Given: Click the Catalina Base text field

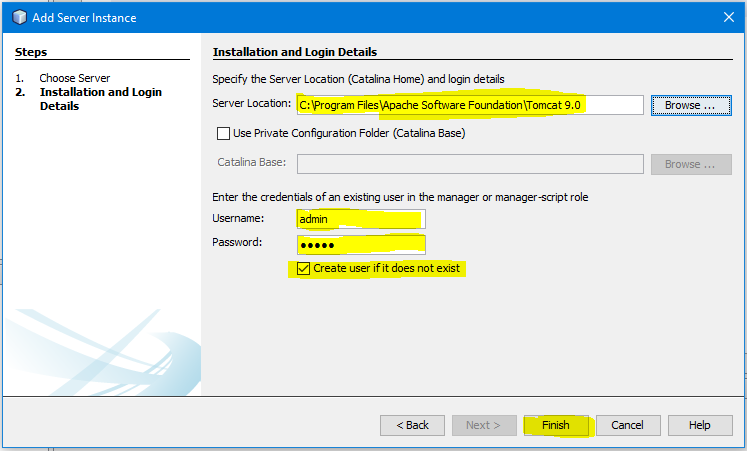Looking at the screenshot, I should (470, 164).
